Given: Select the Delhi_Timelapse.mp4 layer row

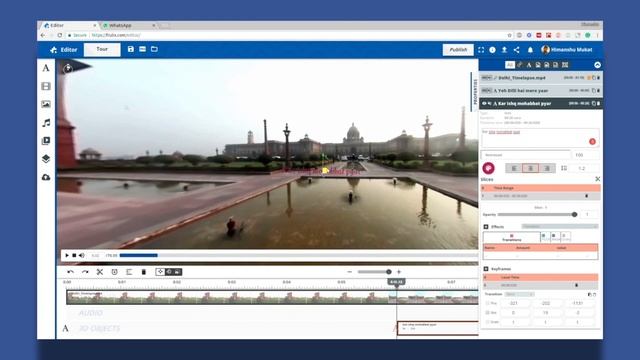Looking at the screenshot, I should pyautogui.click(x=541, y=78).
